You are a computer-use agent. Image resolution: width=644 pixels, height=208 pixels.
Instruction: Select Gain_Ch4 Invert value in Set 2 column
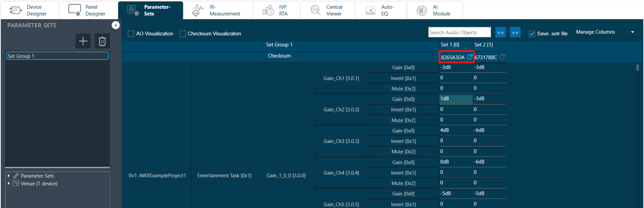pyautogui.click(x=489, y=172)
